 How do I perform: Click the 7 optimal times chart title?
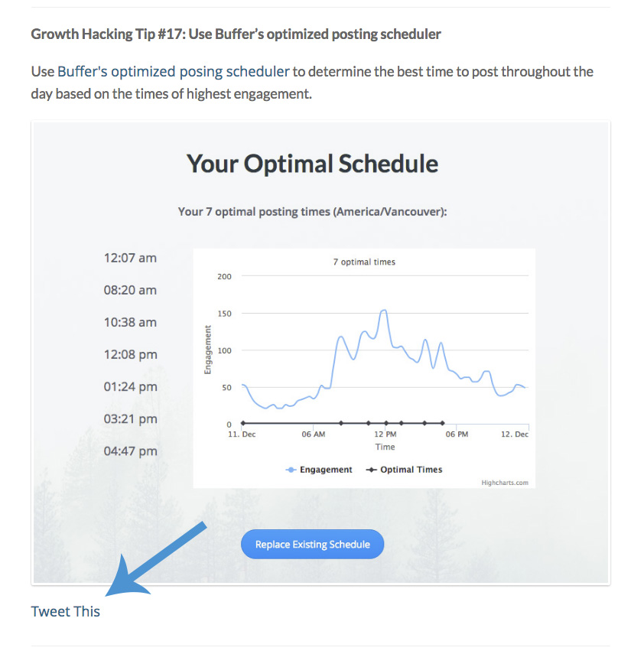coord(364,262)
